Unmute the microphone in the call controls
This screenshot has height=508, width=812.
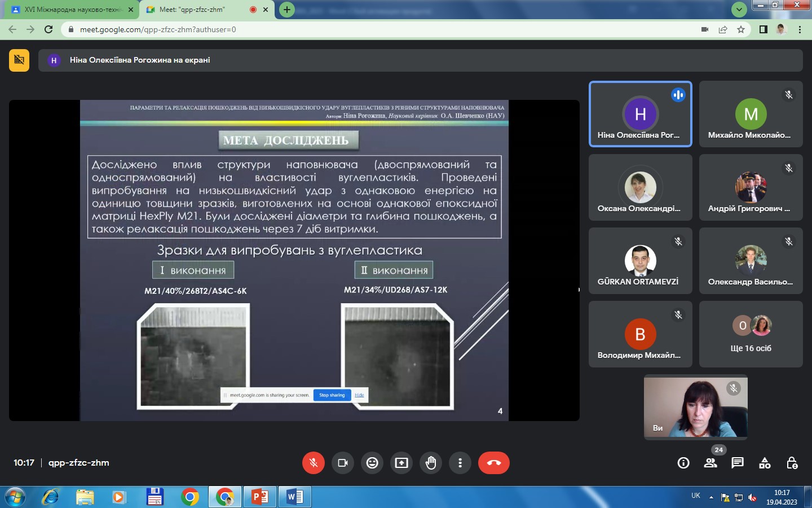[x=314, y=463]
